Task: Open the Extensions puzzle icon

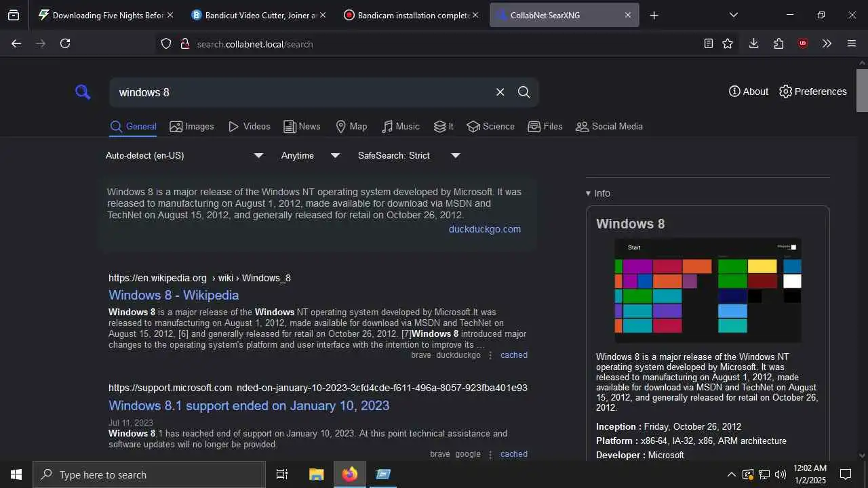Action: click(778, 43)
